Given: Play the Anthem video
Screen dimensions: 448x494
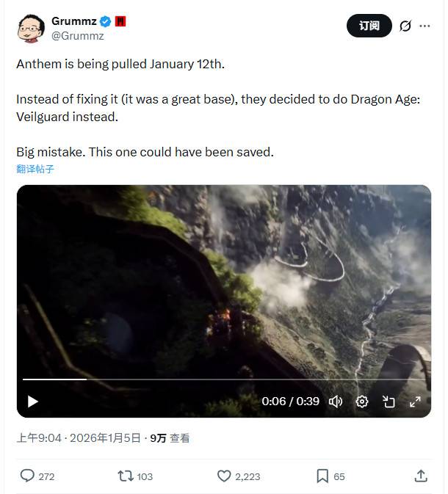Looking at the screenshot, I should pyautogui.click(x=32, y=402).
